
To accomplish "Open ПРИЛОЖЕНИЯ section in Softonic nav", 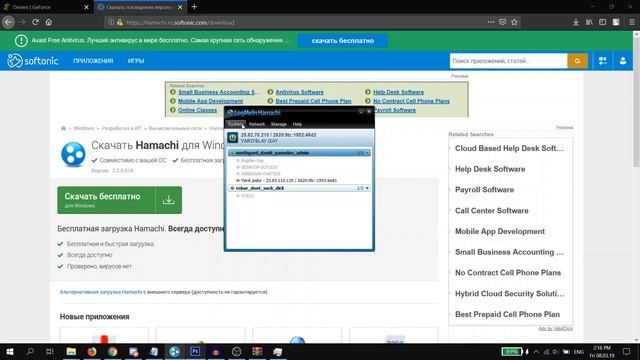I will point(93,61).
